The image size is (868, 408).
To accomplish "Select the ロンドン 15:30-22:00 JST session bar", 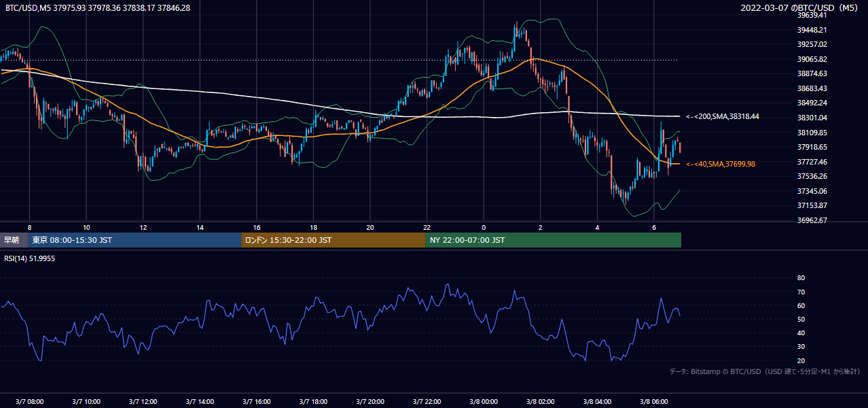I will click(x=333, y=240).
